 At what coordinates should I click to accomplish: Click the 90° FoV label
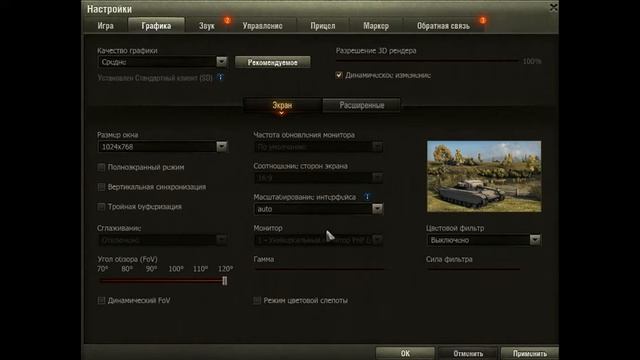click(151, 269)
